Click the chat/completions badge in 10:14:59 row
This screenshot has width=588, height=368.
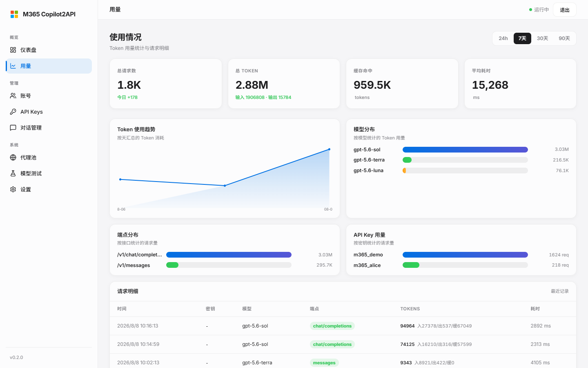tap(332, 344)
